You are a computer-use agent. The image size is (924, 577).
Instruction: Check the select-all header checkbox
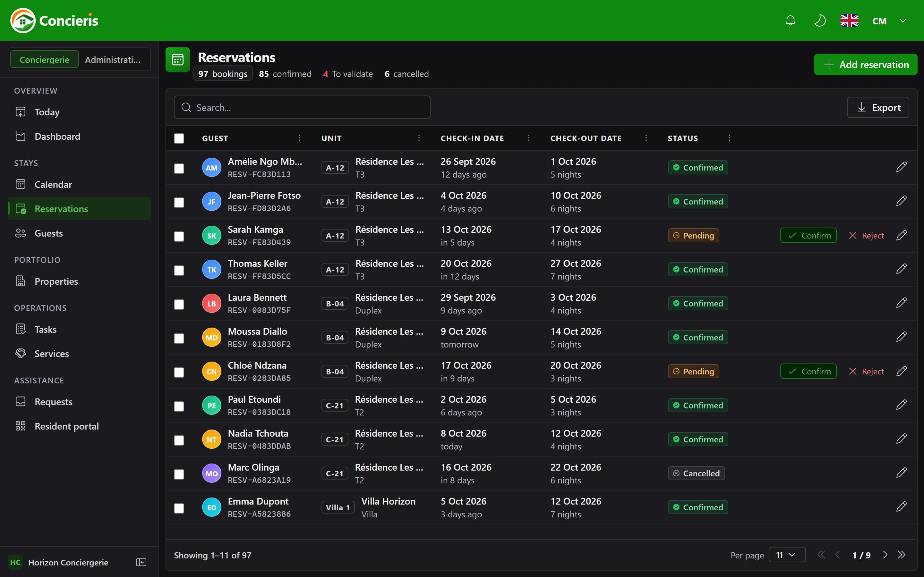179,138
